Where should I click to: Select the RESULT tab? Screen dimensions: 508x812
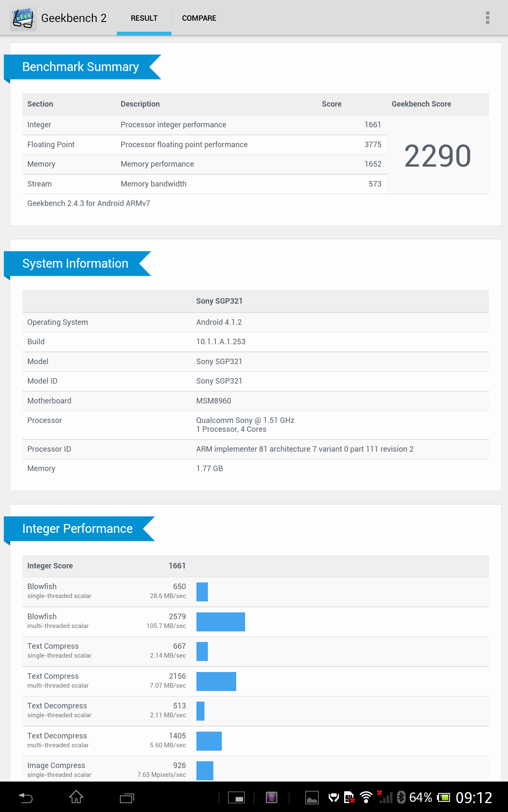pos(144,18)
